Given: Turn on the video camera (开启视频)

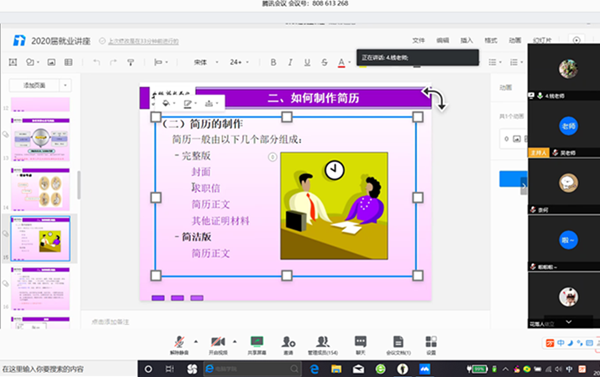Looking at the screenshot, I should click(218, 345).
